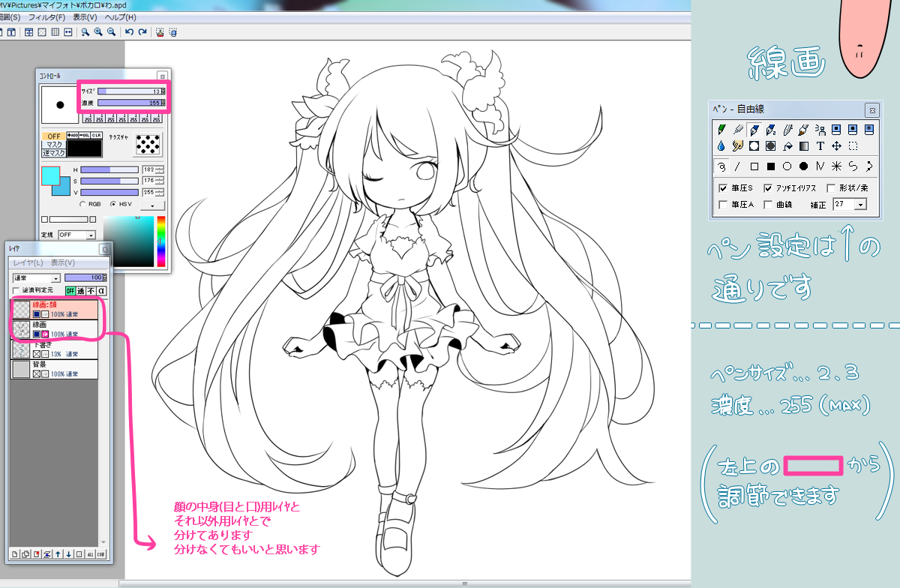Screen dimensions: 900x588
Task: Uncheck the 筆圧S checkbox
Action: (x=723, y=187)
